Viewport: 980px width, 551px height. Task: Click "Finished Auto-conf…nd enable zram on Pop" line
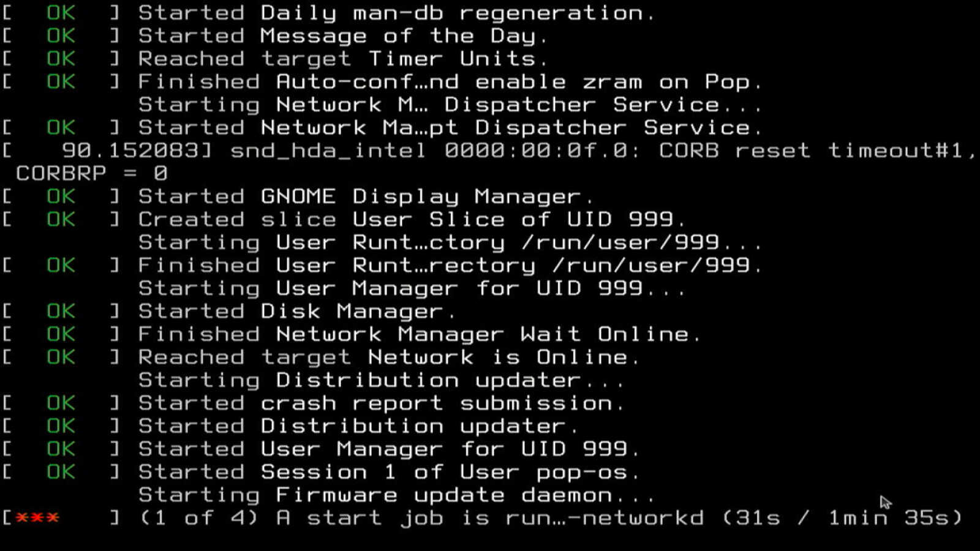pyautogui.click(x=450, y=81)
